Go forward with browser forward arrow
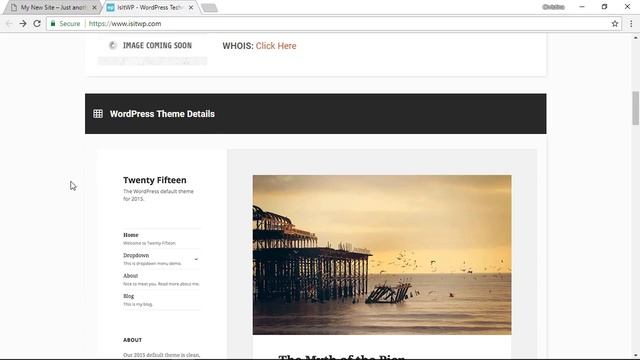This screenshot has height=360, width=640. [x=23, y=24]
